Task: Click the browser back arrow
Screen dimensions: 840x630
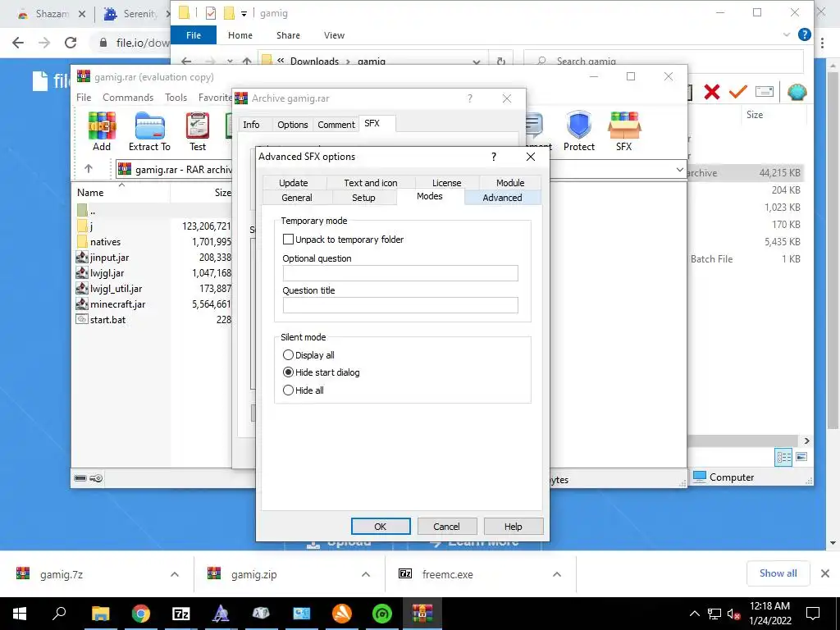Action: pyautogui.click(x=18, y=43)
